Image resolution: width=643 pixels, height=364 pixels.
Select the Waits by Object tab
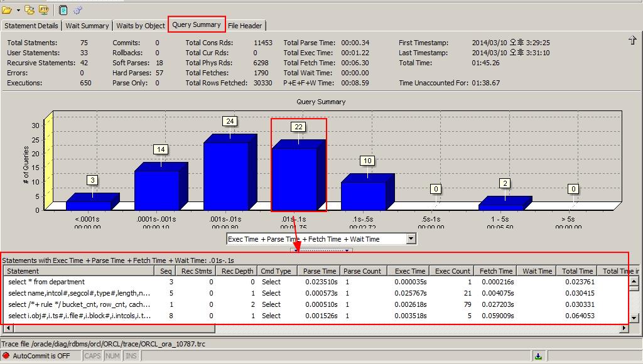(x=141, y=26)
